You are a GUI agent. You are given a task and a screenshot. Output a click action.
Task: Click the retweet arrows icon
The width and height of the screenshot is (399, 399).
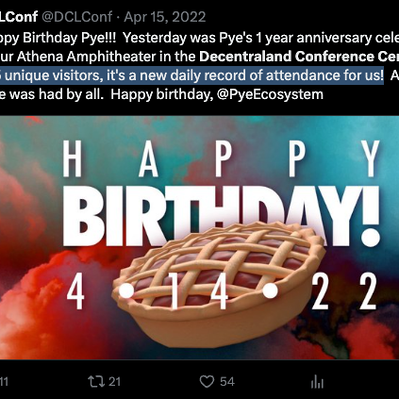(96, 381)
